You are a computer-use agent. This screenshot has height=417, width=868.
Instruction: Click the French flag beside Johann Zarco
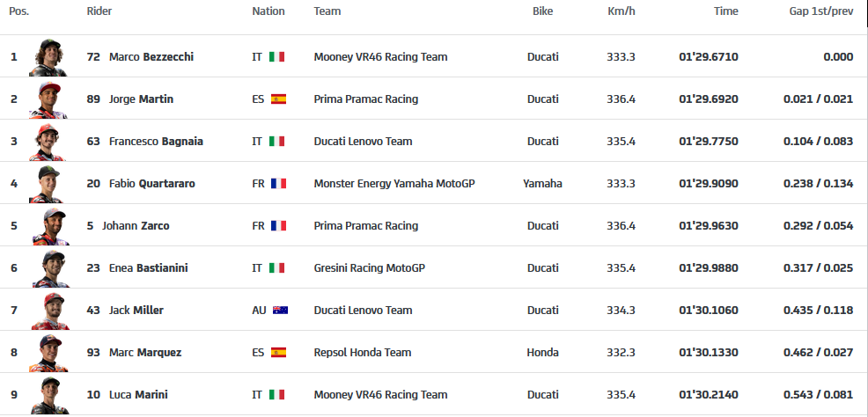click(x=278, y=225)
